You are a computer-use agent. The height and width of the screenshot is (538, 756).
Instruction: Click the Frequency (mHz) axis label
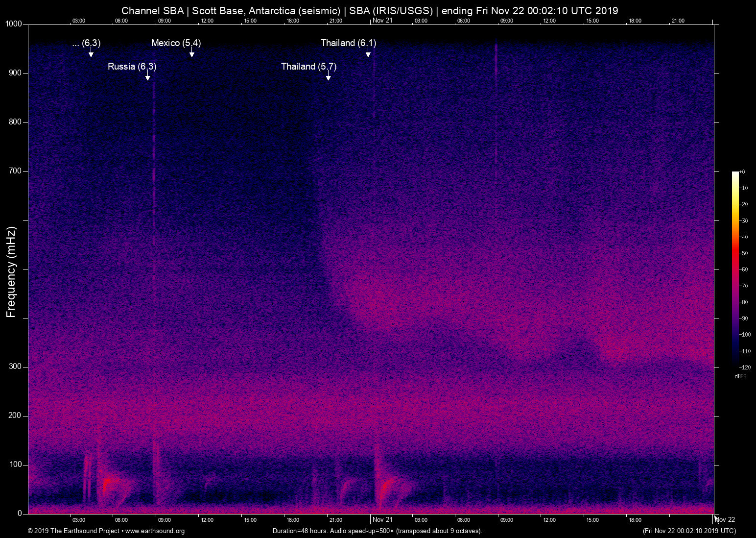[11, 272]
